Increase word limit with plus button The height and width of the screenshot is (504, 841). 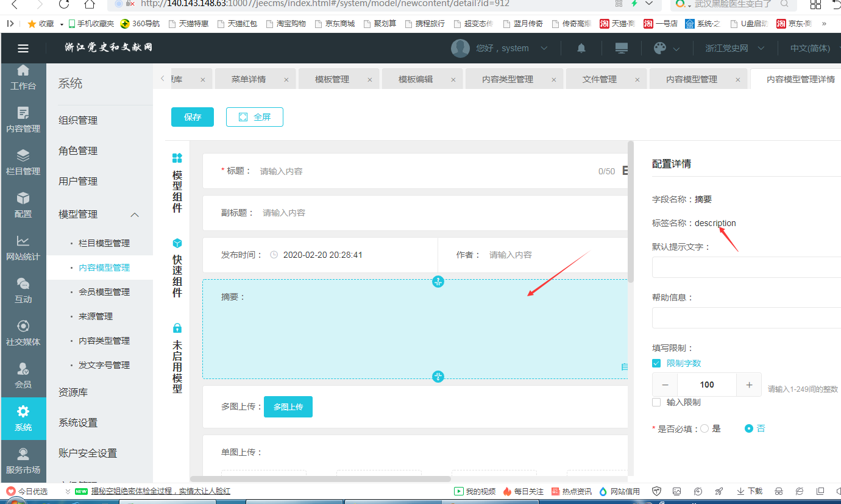tap(749, 385)
